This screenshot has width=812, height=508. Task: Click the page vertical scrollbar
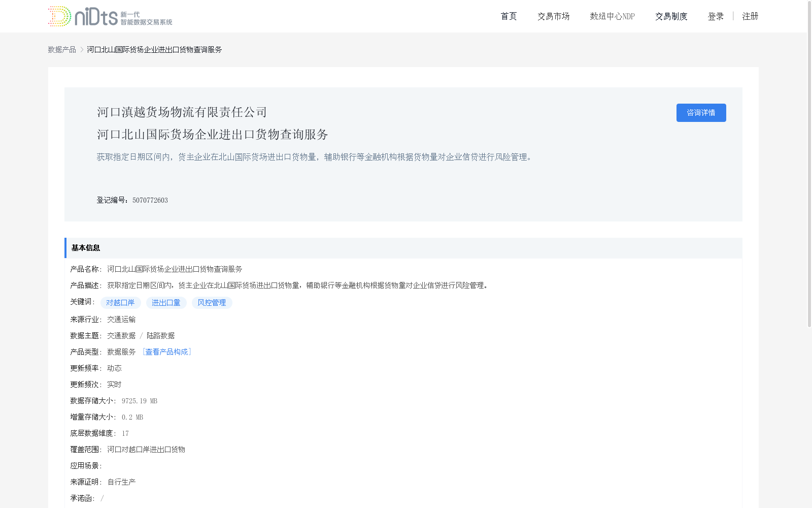pyautogui.click(x=809, y=164)
